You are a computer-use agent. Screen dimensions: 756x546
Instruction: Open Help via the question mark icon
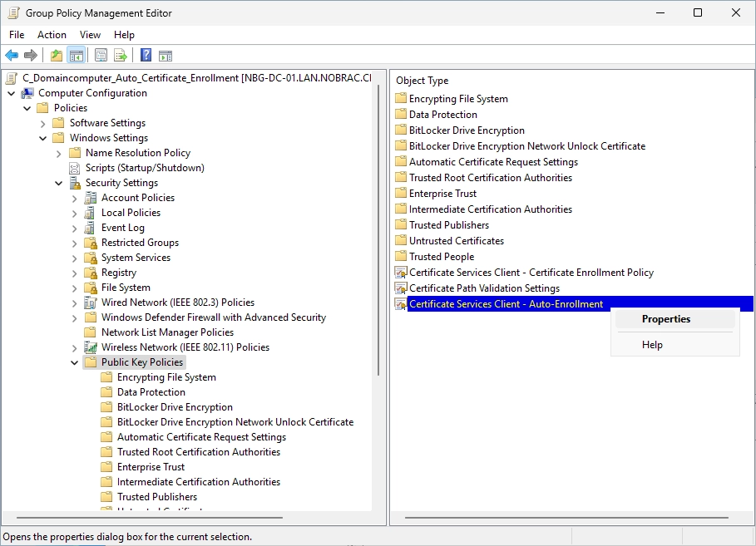tap(146, 56)
